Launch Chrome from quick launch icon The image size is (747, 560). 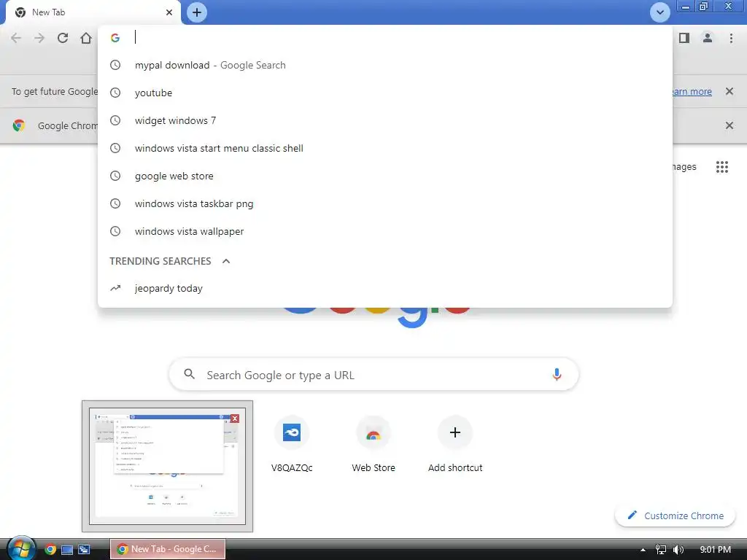pyautogui.click(x=50, y=550)
